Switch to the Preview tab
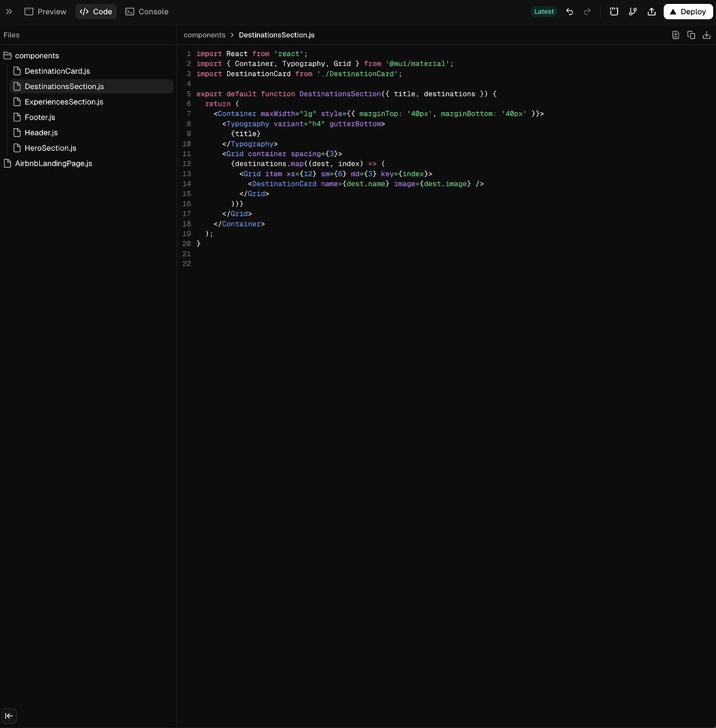This screenshot has width=716, height=728. pyautogui.click(x=45, y=11)
